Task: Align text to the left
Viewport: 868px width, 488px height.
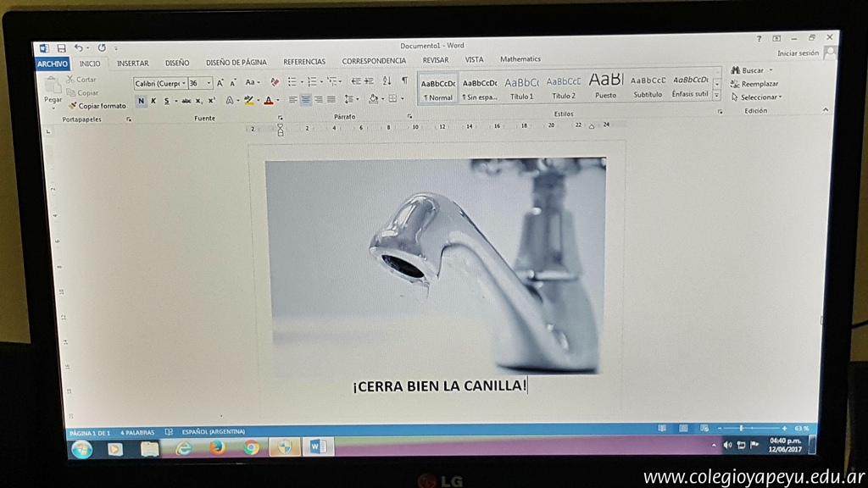Action: [x=292, y=100]
